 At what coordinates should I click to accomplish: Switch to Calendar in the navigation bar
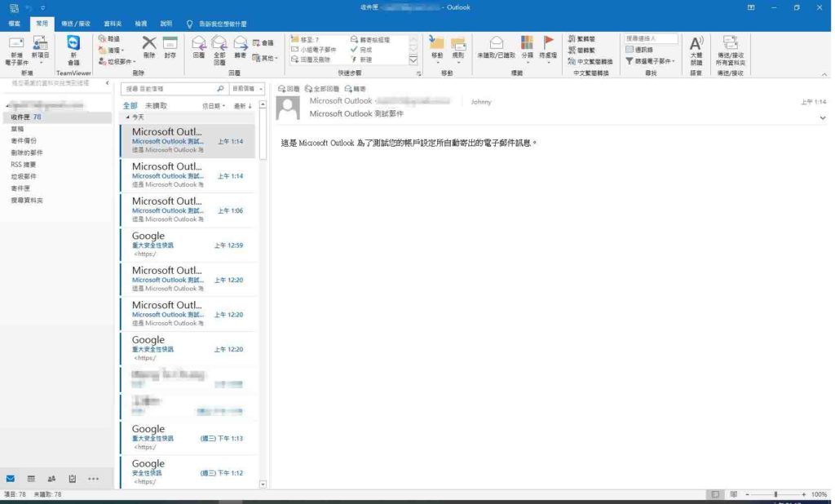coord(31,479)
